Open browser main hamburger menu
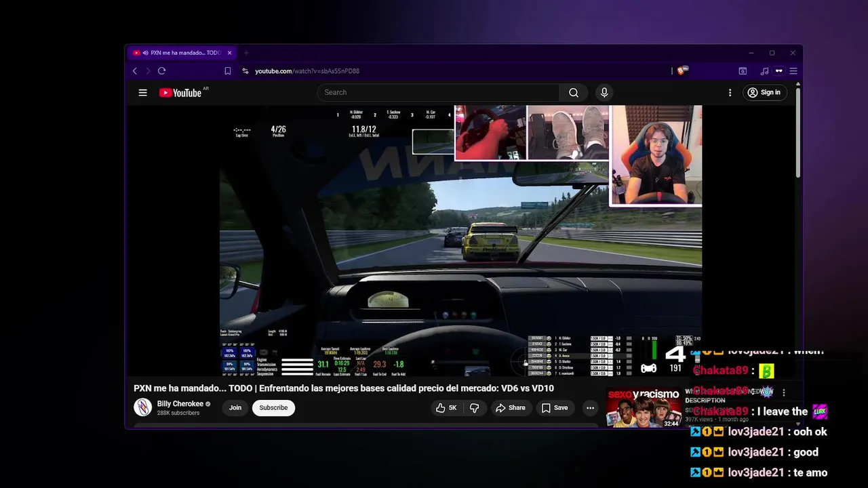The width and height of the screenshot is (868, 488). click(x=793, y=71)
